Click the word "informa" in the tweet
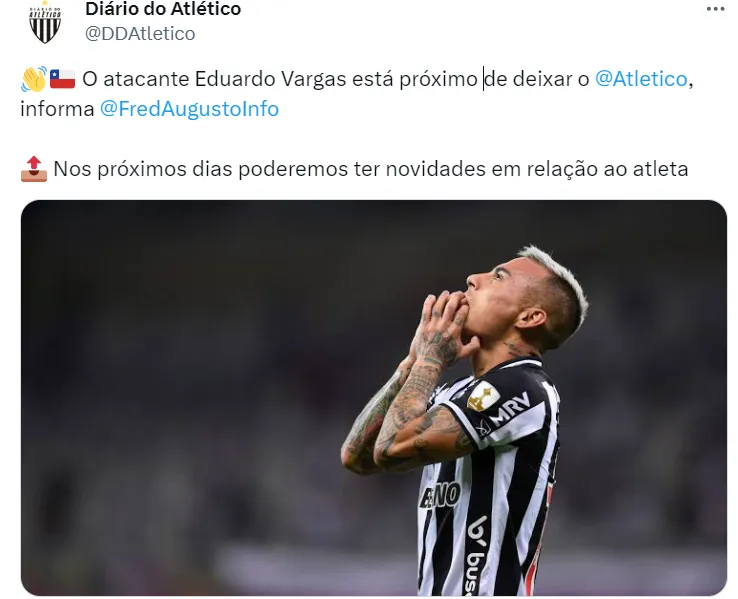The height and width of the screenshot is (599, 738). pyautogui.click(x=57, y=109)
